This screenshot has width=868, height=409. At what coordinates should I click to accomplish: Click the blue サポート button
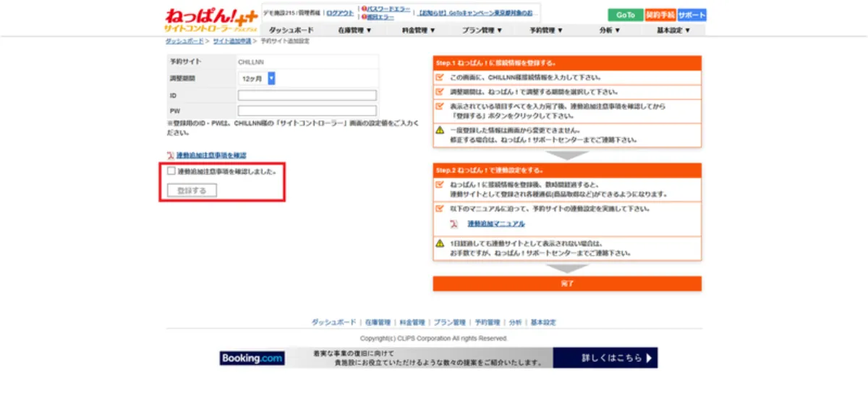click(692, 15)
